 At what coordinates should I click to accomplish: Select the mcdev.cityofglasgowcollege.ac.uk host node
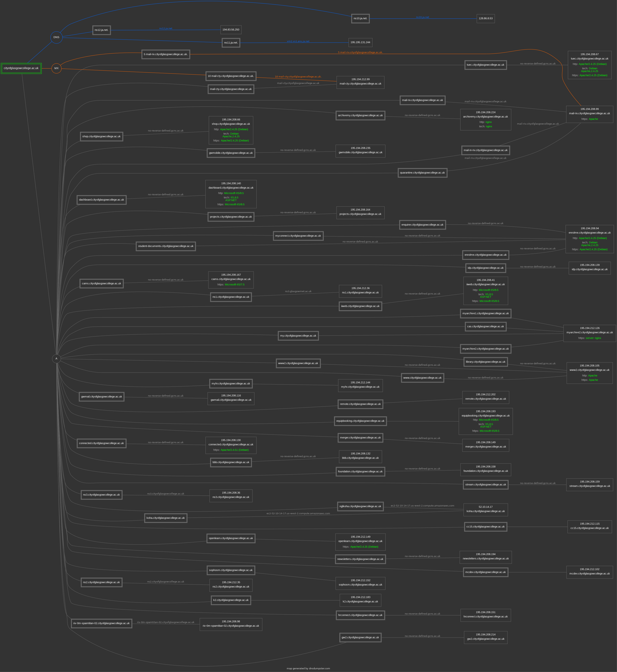pyautogui.click(x=486, y=572)
